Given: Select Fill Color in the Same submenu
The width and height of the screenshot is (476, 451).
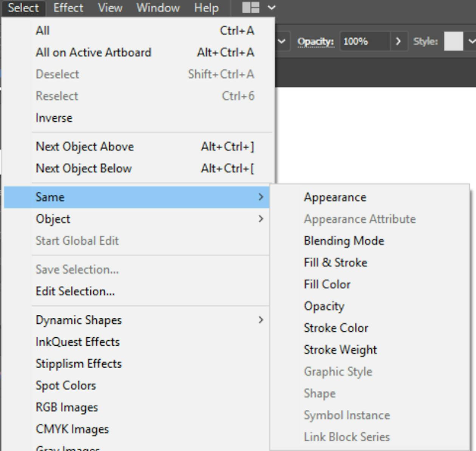Looking at the screenshot, I should [x=326, y=284].
